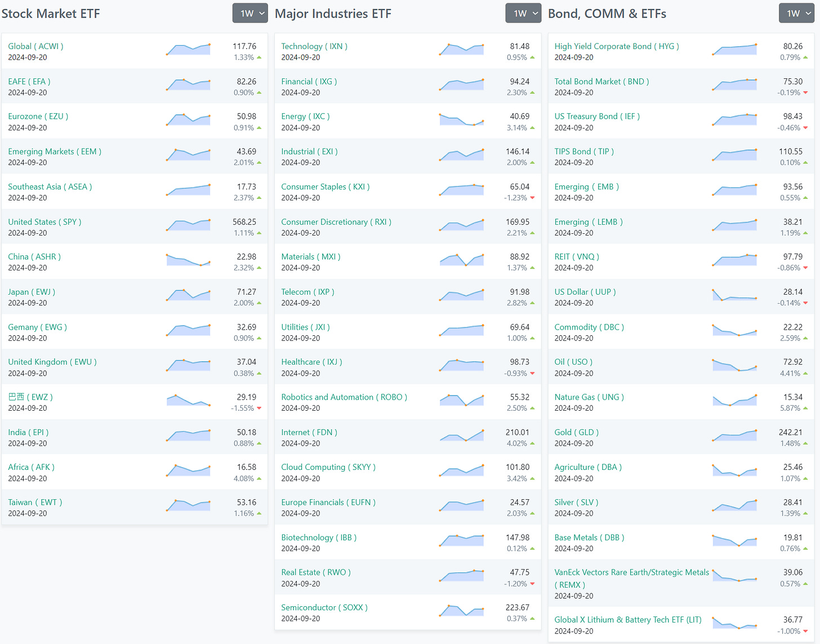Click the 223.67 price for Semiconductor SOXX
820x644 pixels.
pos(518,607)
